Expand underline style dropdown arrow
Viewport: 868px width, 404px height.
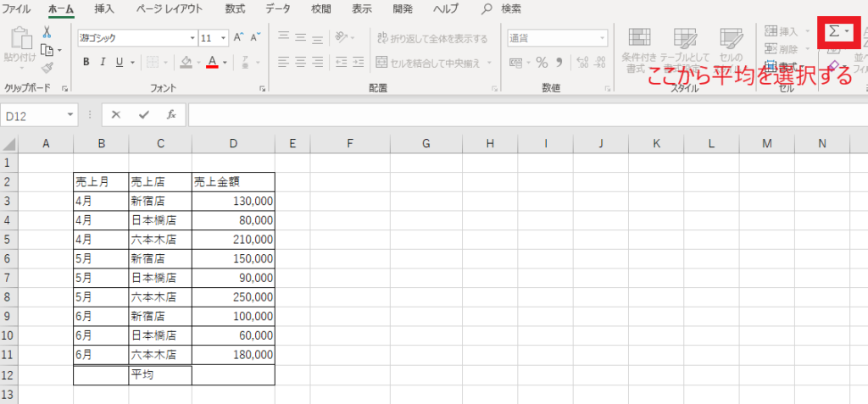pyautogui.click(x=132, y=63)
